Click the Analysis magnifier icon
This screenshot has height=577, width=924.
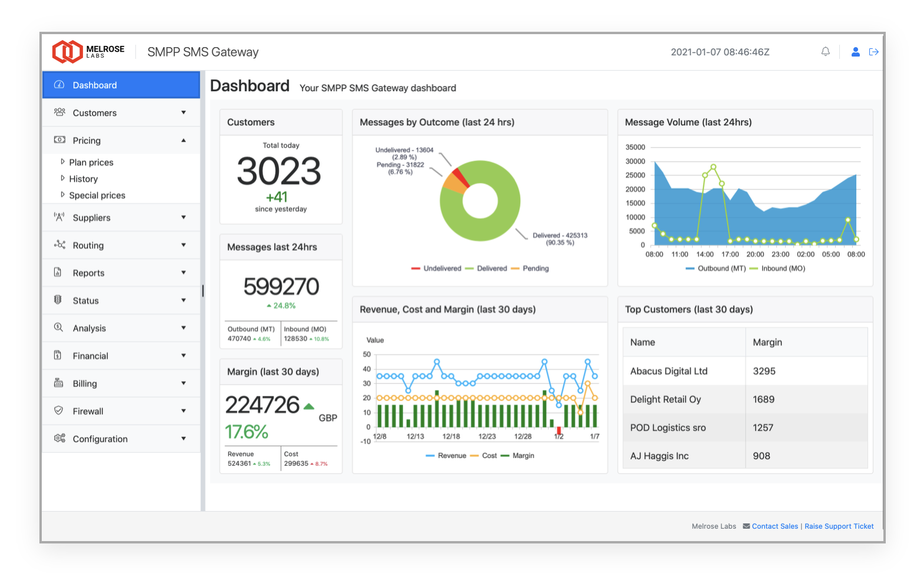tap(58, 327)
